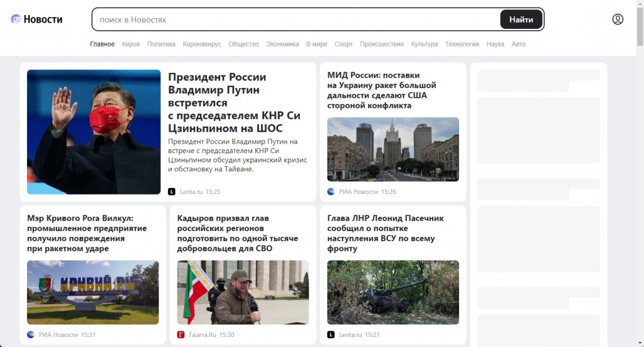The width and height of the screenshot is (644, 347).
Task: Select the Главное tab
Action: [103, 44]
